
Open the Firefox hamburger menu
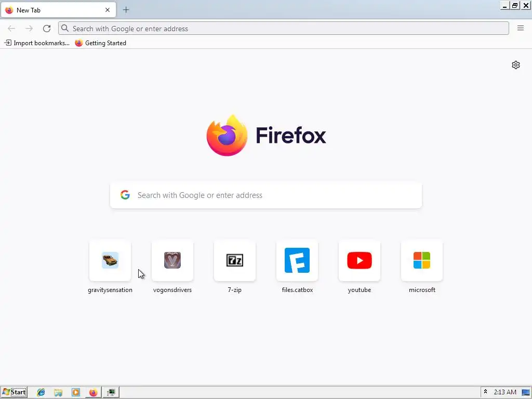[x=521, y=28]
